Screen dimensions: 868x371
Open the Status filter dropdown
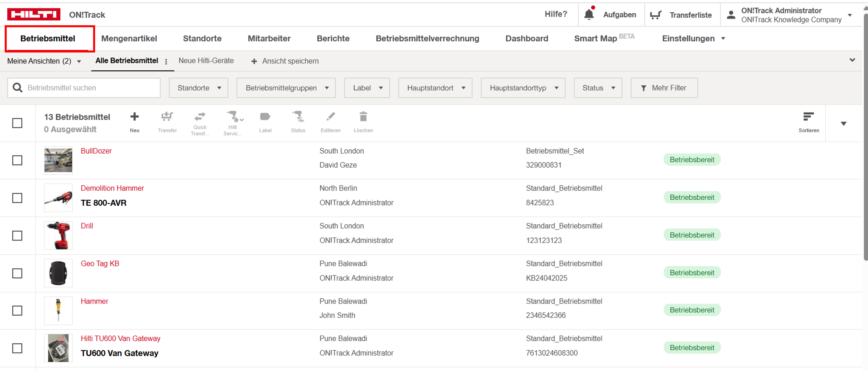[x=598, y=88]
